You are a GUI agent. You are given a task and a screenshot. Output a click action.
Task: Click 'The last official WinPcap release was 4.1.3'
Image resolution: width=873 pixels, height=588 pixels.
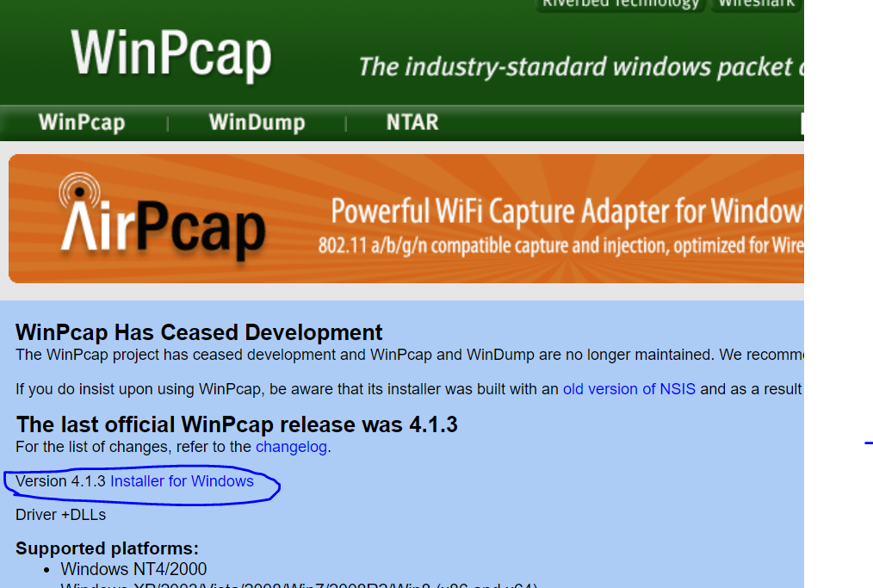[237, 424]
